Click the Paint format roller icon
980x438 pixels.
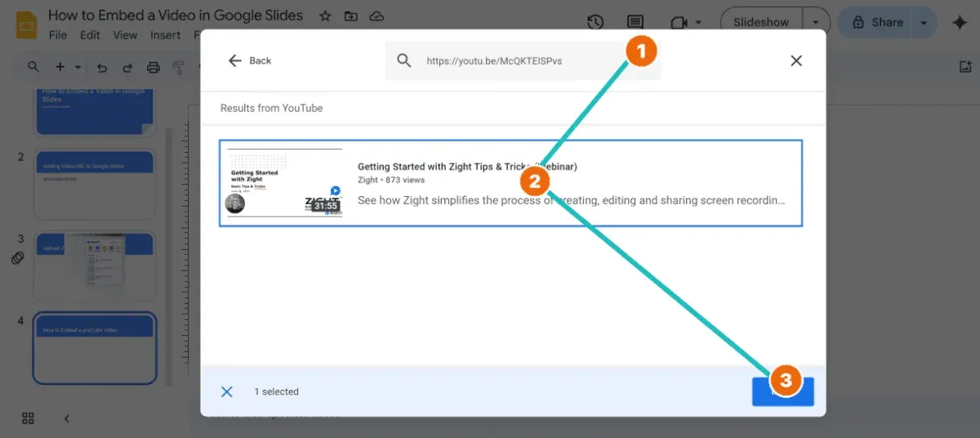(178, 67)
